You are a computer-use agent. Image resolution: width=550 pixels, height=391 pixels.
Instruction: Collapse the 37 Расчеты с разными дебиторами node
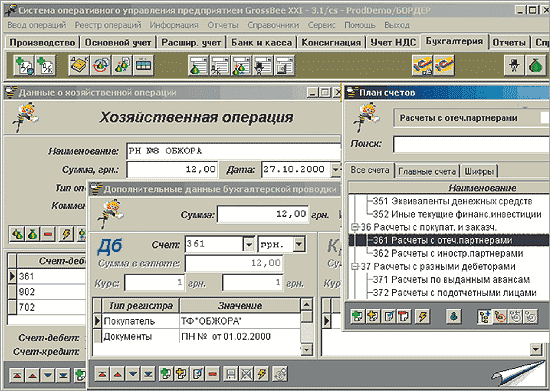coord(354,267)
